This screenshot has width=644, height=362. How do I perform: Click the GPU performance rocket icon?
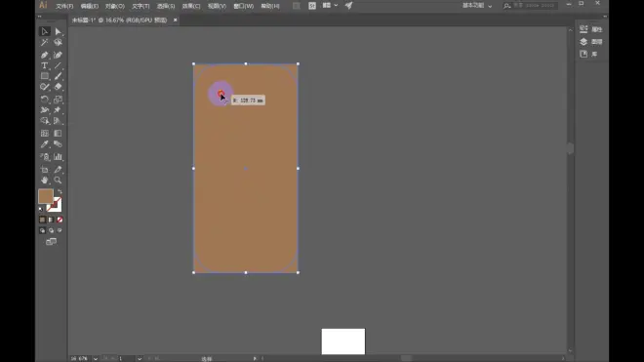348,5
